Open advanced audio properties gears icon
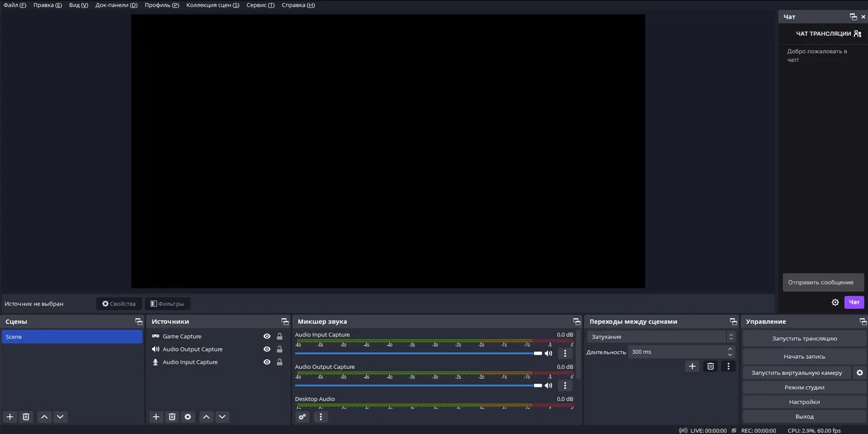The height and width of the screenshot is (434, 868). [302, 417]
